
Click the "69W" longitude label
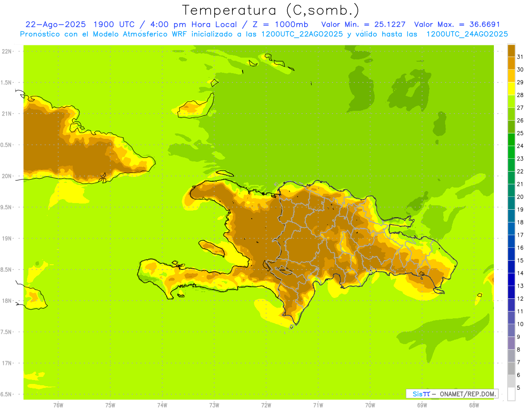pos(422,405)
